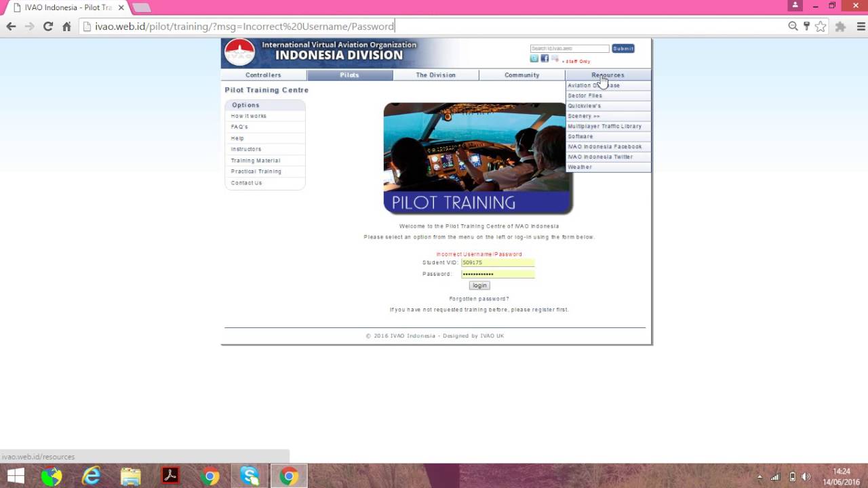Click the login button
Image resolution: width=868 pixels, height=488 pixels.
[479, 285]
